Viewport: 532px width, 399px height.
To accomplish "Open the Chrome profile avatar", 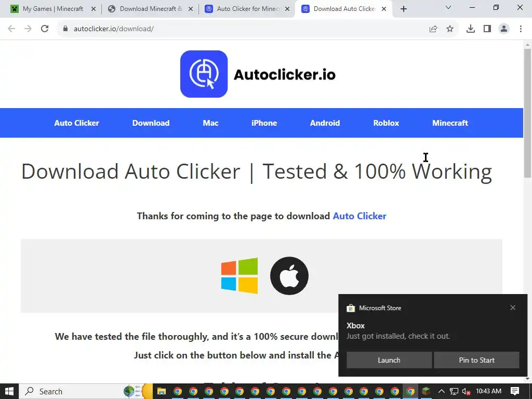I will [x=504, y=29].
